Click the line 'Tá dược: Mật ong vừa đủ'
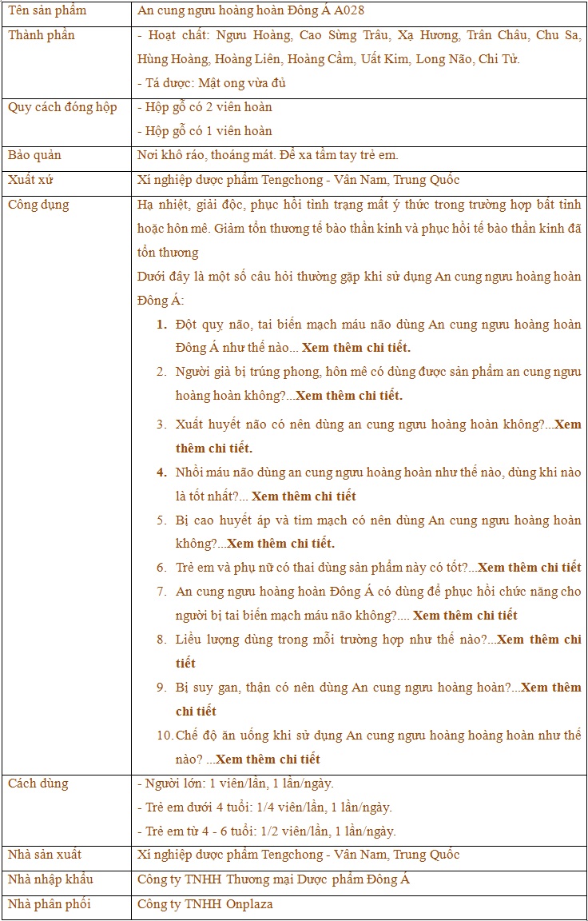 click(212, 83)
